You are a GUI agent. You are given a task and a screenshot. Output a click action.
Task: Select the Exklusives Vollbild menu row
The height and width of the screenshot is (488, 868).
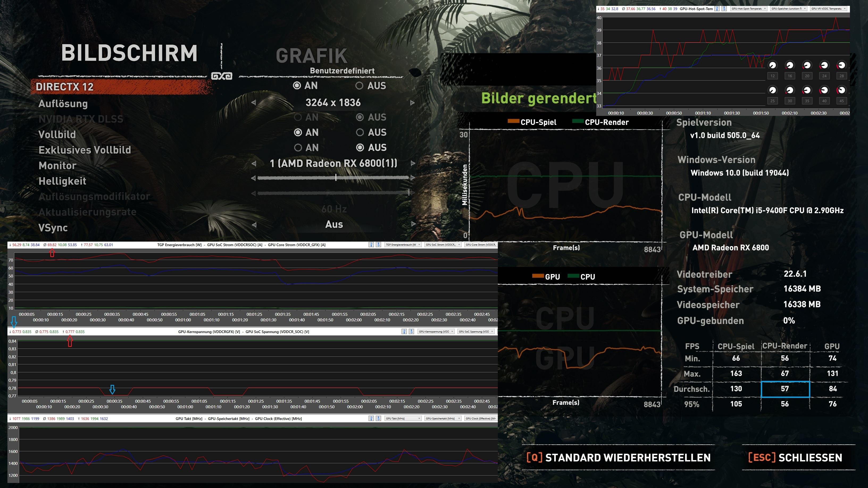point(85,150)
